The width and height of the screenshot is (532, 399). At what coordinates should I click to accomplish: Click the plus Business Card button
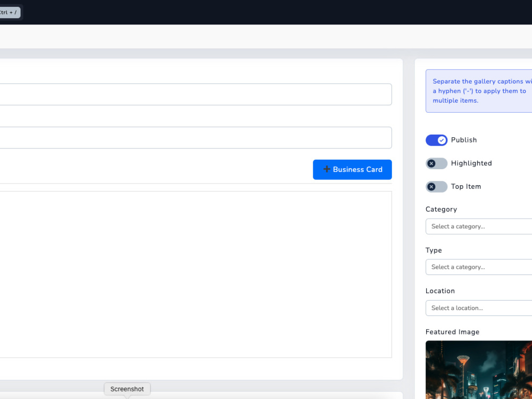(x=352, y=169)
